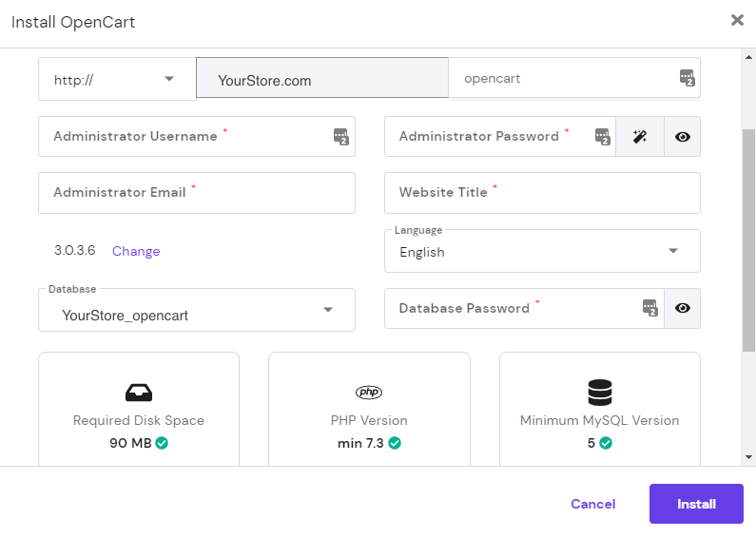The height and width of the screenshot is (538, 756).
Task: Click the MySQL database stack icon
Action: (600, 393)
